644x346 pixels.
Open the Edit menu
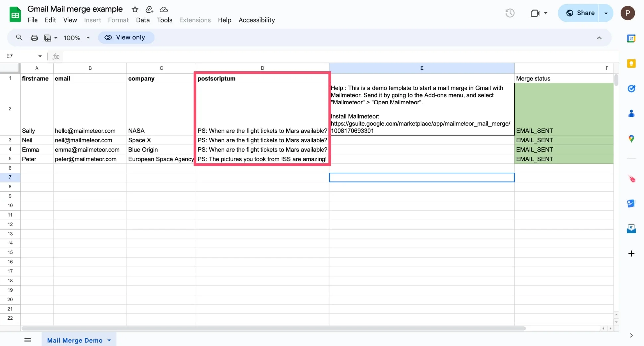50,20
